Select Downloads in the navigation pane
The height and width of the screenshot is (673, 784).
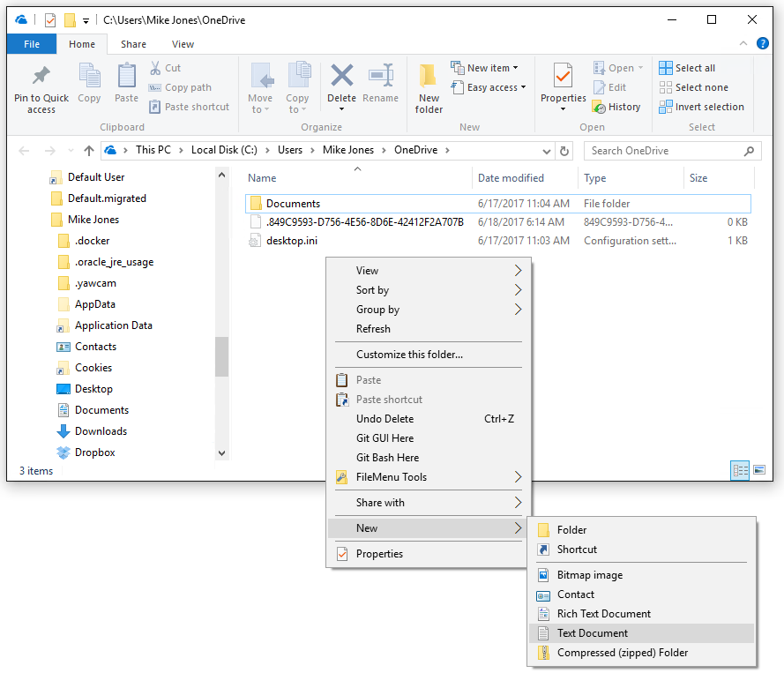click(101, 431)
